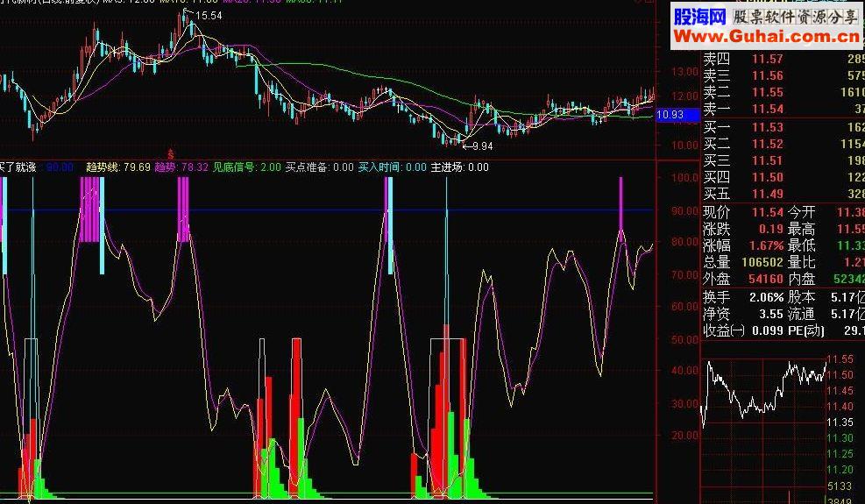Image resolution: width=865 pixels, height=504 pixels.
Task: Click the 趋势: 78.32 indicator readout
Action: [181, 167]
